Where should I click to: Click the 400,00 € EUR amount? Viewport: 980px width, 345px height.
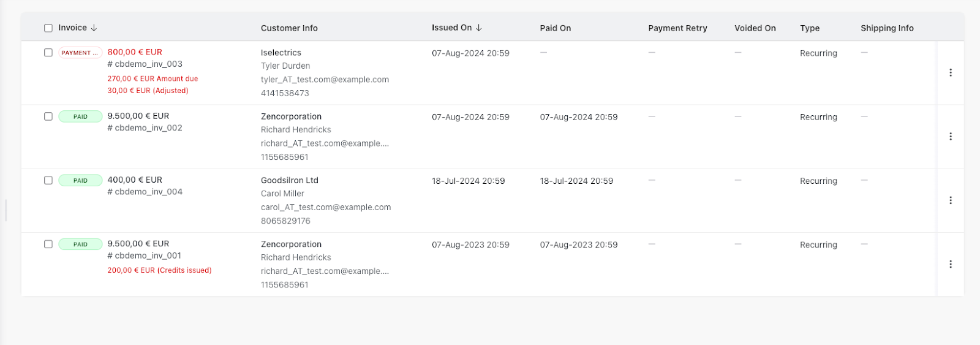[x=135, y=180]
